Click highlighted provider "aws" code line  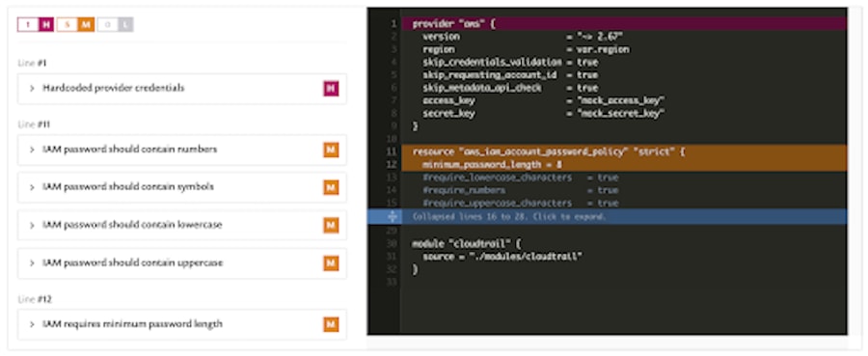[x=624, y=24]
